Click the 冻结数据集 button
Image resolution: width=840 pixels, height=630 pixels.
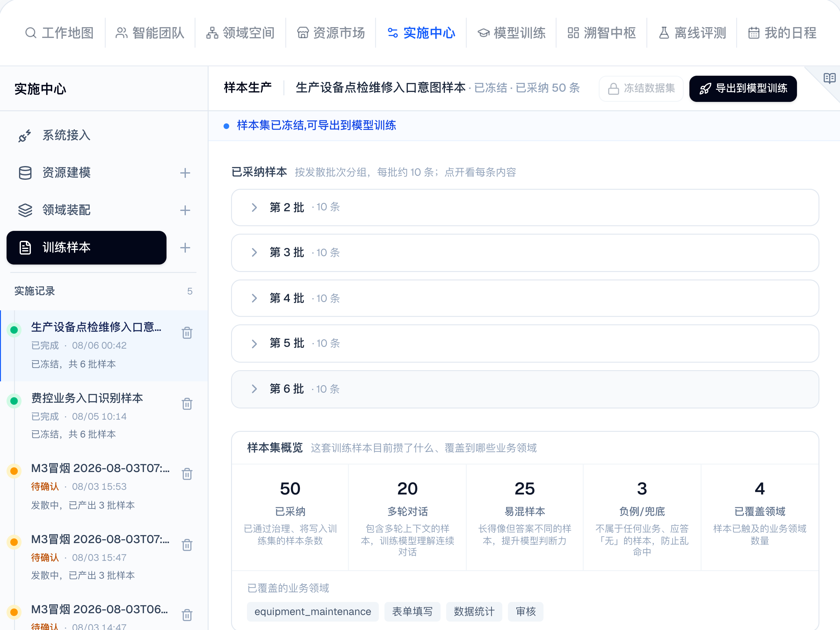pos(641,88)
